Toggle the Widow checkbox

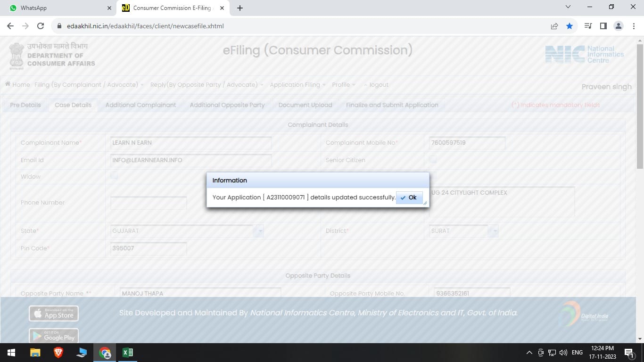[x=114, y=176]
